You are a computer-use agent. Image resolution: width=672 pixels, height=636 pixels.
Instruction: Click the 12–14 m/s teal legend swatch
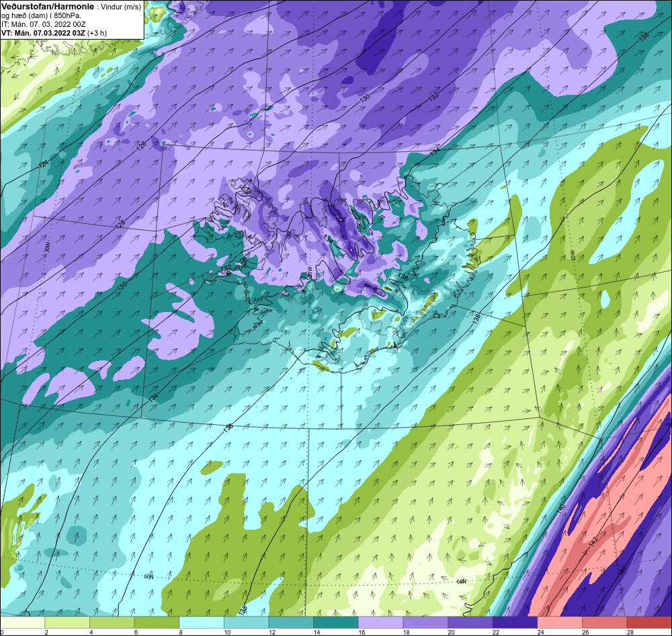tap(291, 623)
